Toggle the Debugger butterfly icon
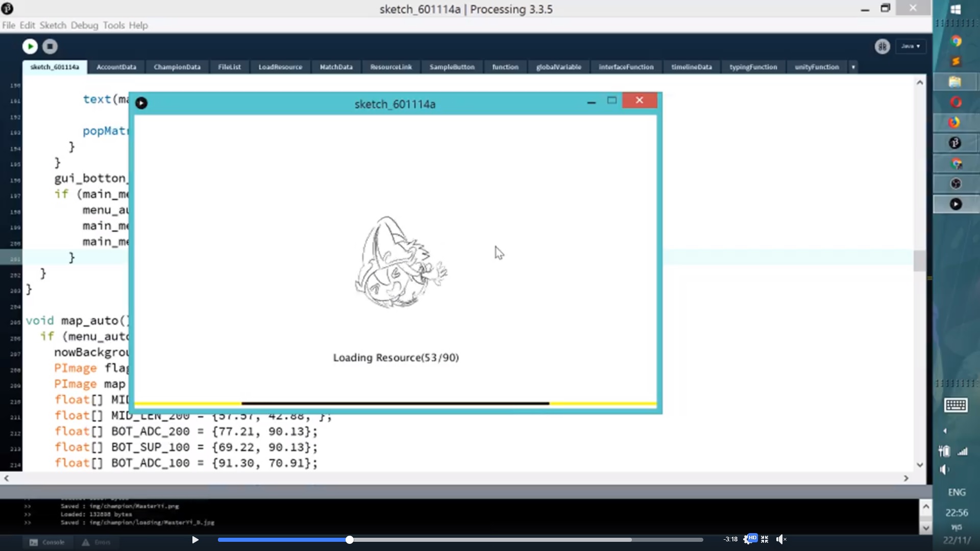Image resolution: width=980 pixels, height=551 pixels. (882, 46)
